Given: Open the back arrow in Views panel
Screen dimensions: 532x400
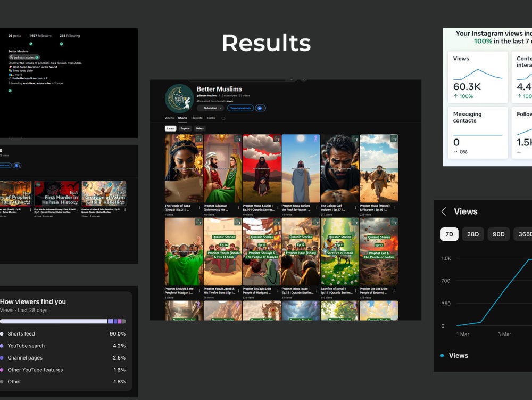Looking at the screenshot, I should pos(444,211).
